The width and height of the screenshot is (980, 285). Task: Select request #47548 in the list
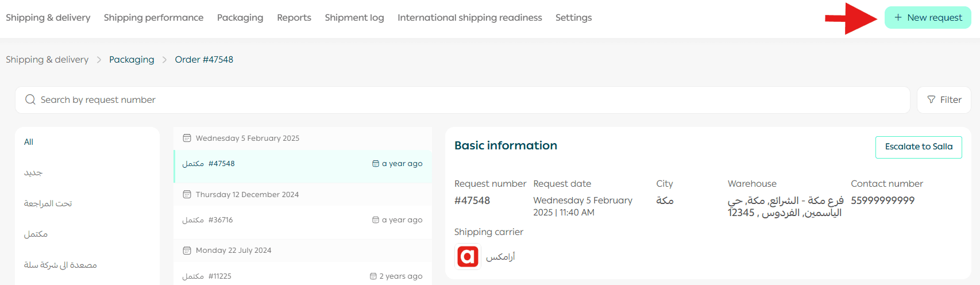coord(302,164)
